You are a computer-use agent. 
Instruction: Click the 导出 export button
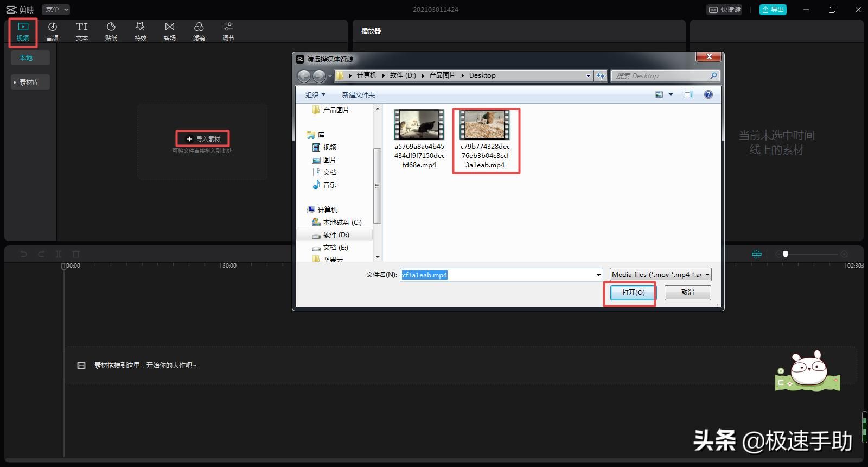pyautogui.click(x=773, y=10)
